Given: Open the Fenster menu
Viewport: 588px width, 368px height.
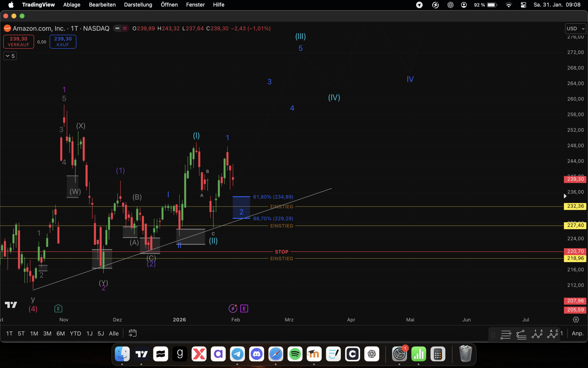Looking at the screenshot, I should pyautogui.click(x=195, y=5).
